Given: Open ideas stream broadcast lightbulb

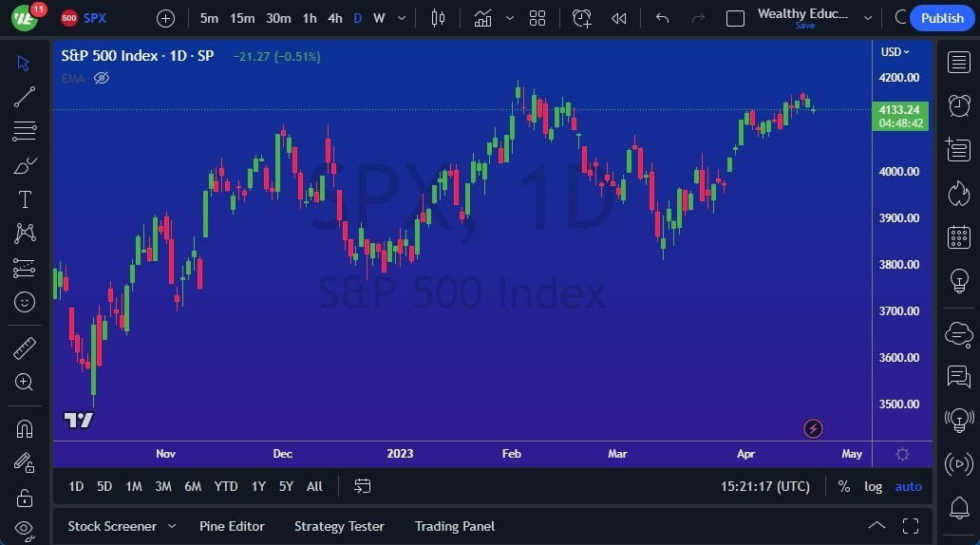Looking at the screenshot, I should 959,420.
